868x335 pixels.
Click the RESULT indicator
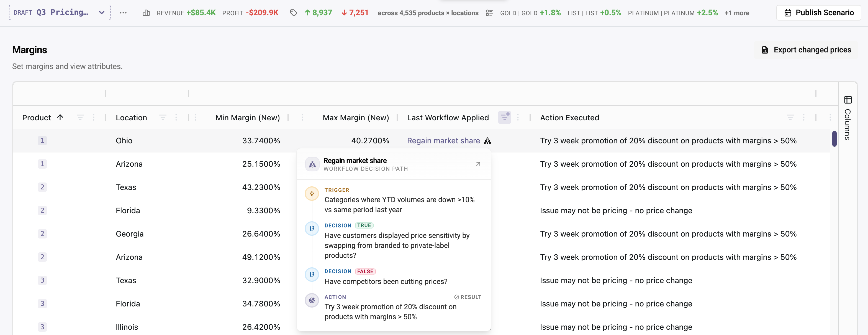(x=468, y=297)
